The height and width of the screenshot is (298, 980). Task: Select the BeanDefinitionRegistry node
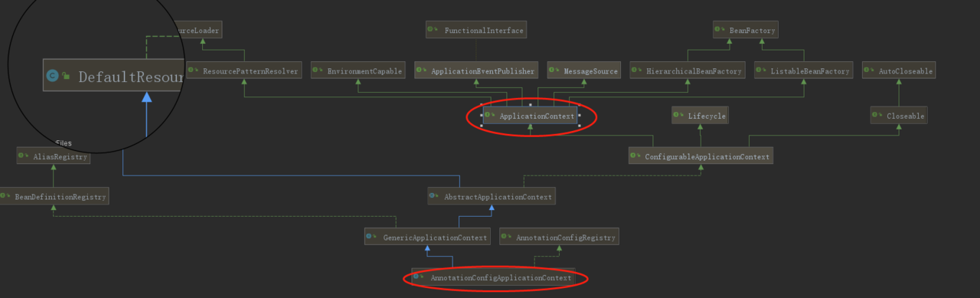tap(54, 196)
